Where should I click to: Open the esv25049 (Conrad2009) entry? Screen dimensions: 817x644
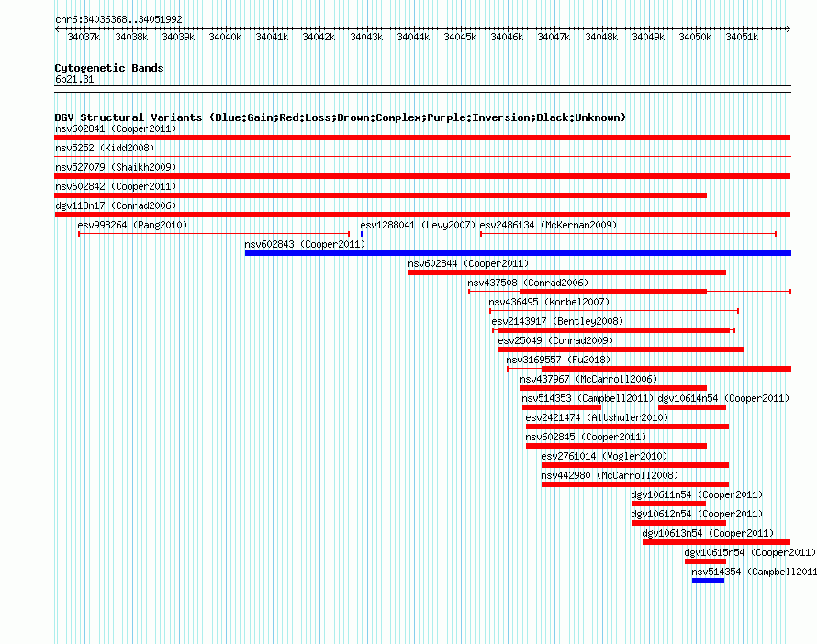tap(555, 340)
